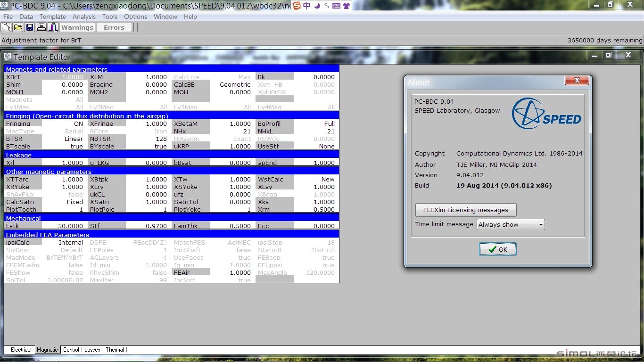Select the Lstk value 50.0000
The image size is (644, 362).
click(x=63, y=226)
